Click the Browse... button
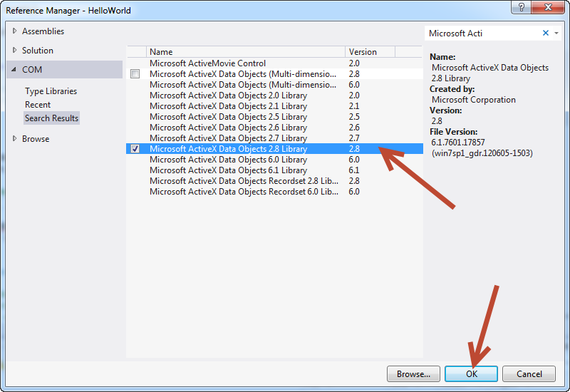Viewport: 570px width, 392px height. click(413, 373)
